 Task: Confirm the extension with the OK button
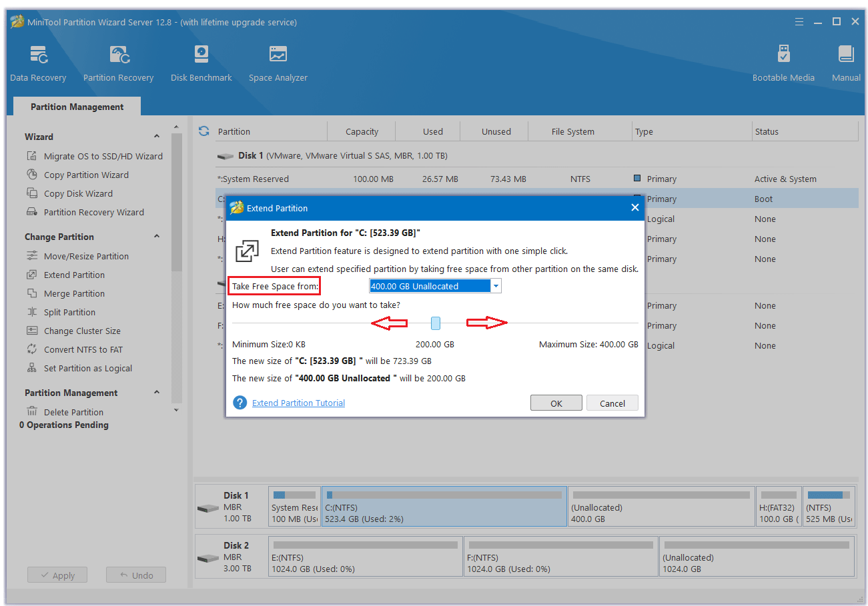[x=556, y=403]
